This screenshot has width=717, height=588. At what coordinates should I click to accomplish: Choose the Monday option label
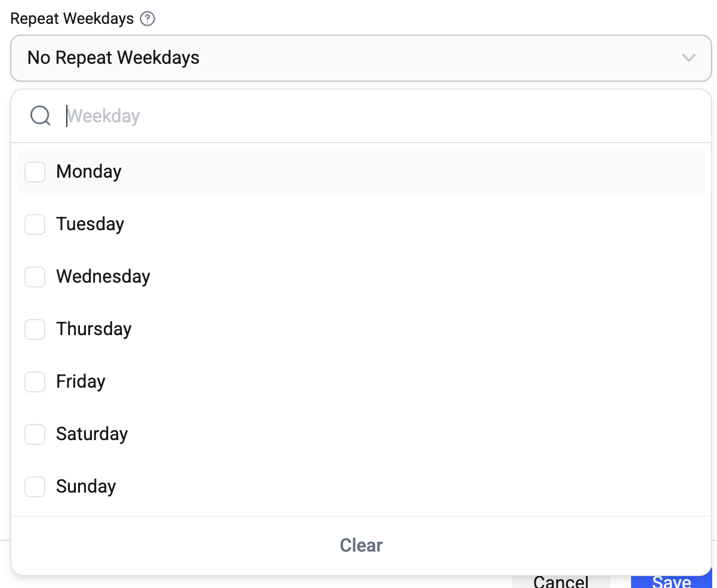click(89, 172)
